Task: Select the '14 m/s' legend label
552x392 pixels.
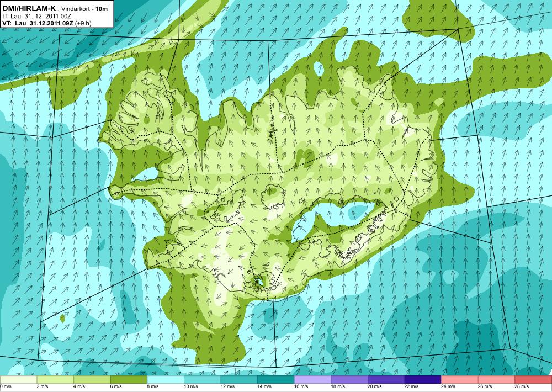Action: pos(264,386)
